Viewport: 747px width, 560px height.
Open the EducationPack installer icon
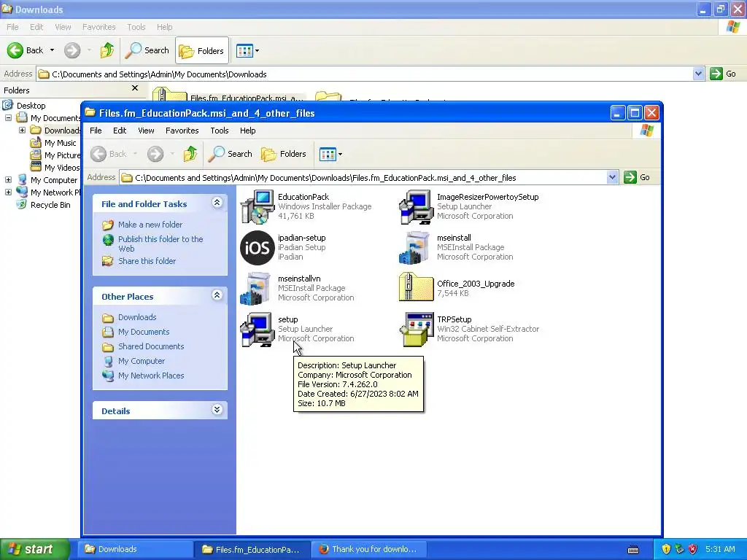[x=258, y=206]
